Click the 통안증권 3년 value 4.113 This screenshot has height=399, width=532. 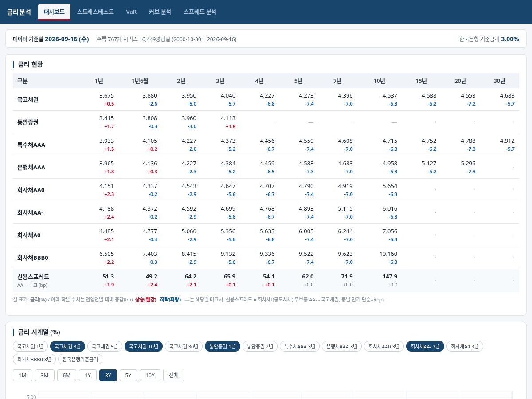click(x=228, y=118)
